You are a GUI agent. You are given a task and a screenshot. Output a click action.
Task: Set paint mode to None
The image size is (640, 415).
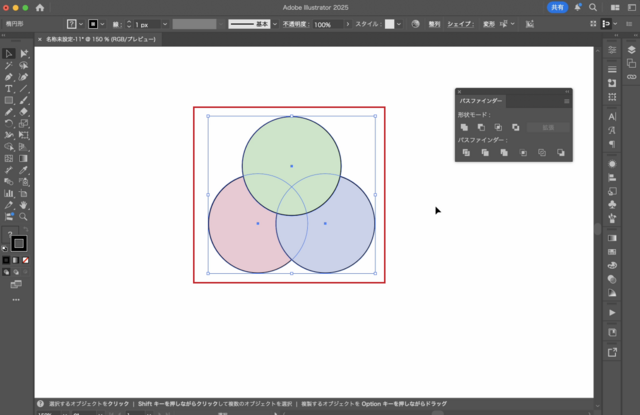click(x=25, y=260)
